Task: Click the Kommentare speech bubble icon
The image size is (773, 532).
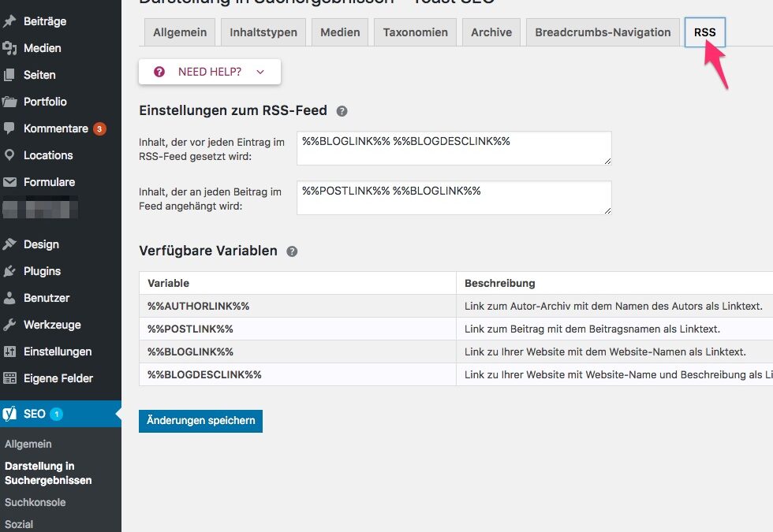Action: [x=10, y=128]
